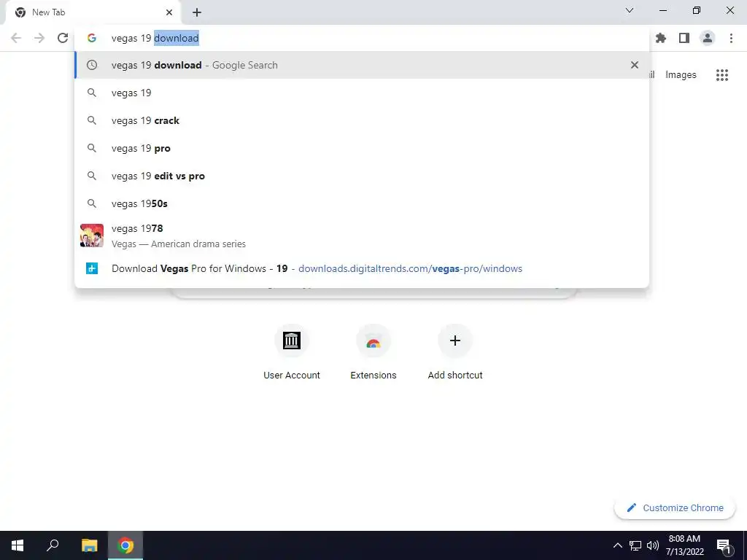Open Chrome's three-dot menu

(x=731, y=38)
